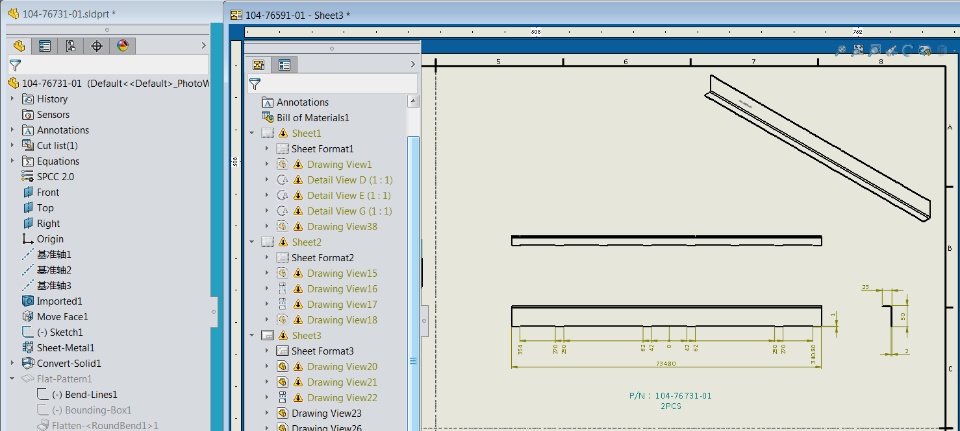Expand the part's Annotations folder

click(x=12, y=130)
